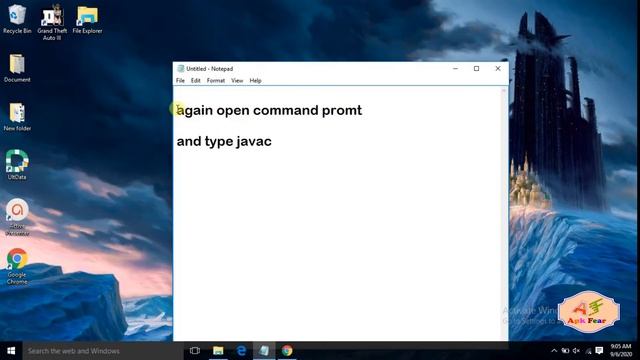The width and height of the screenshot is (640, 360).
Task: Maximize the Notepad window
Action: (476, 69)
